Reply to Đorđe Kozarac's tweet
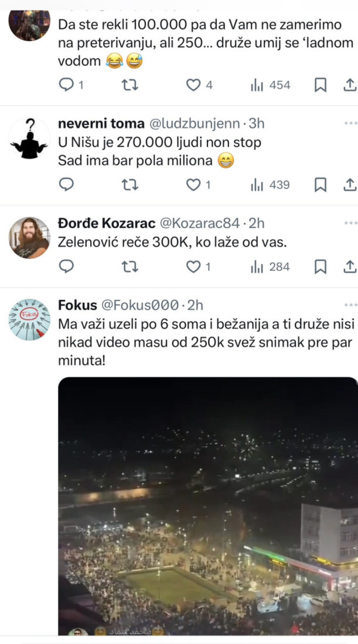The width and height of the screenshot is (358, 644). click(x=66, y=267)
